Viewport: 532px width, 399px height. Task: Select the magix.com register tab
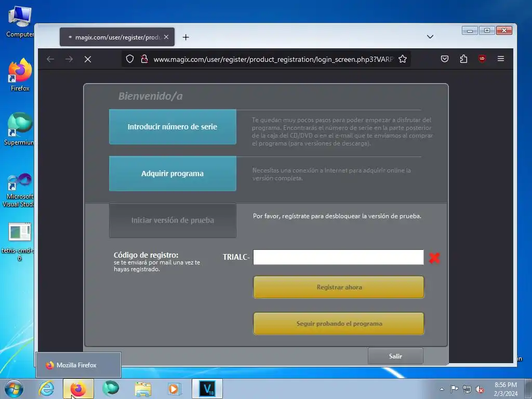(117, 37)
